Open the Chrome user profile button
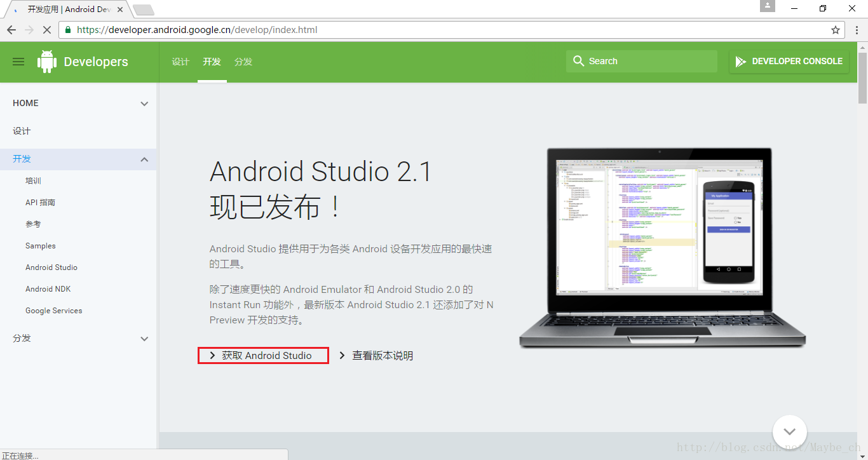868x460 pixels. [768, 6]
